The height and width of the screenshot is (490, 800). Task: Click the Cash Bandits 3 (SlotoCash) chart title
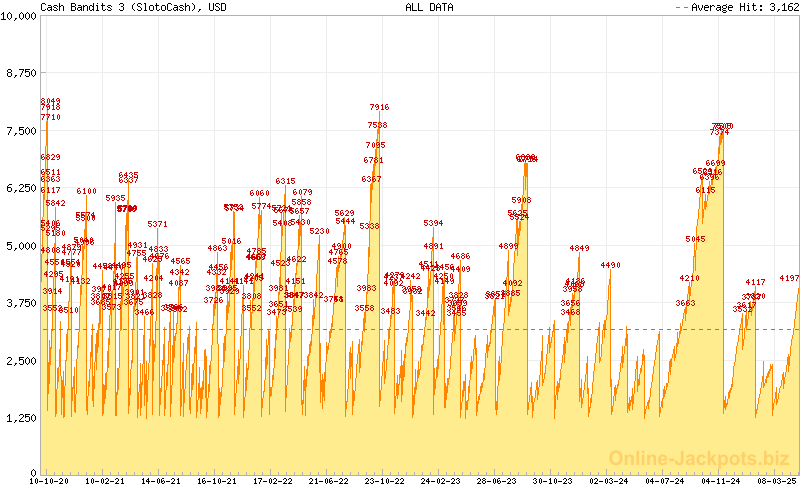(x=118, y=7)
